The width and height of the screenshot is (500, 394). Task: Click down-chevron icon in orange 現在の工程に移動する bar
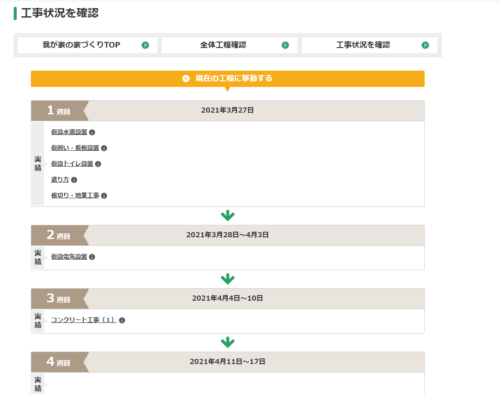[x=186, y=79]
